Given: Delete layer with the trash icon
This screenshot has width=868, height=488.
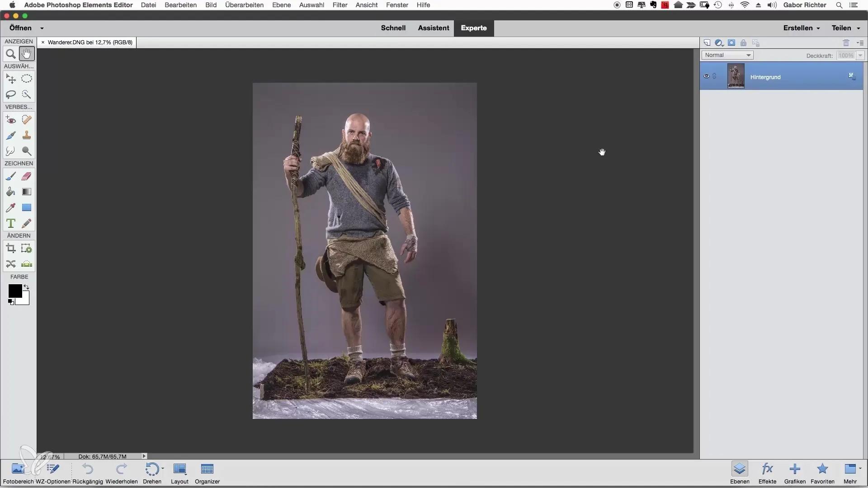Looking at the screenshot, I should coord(846,43).
